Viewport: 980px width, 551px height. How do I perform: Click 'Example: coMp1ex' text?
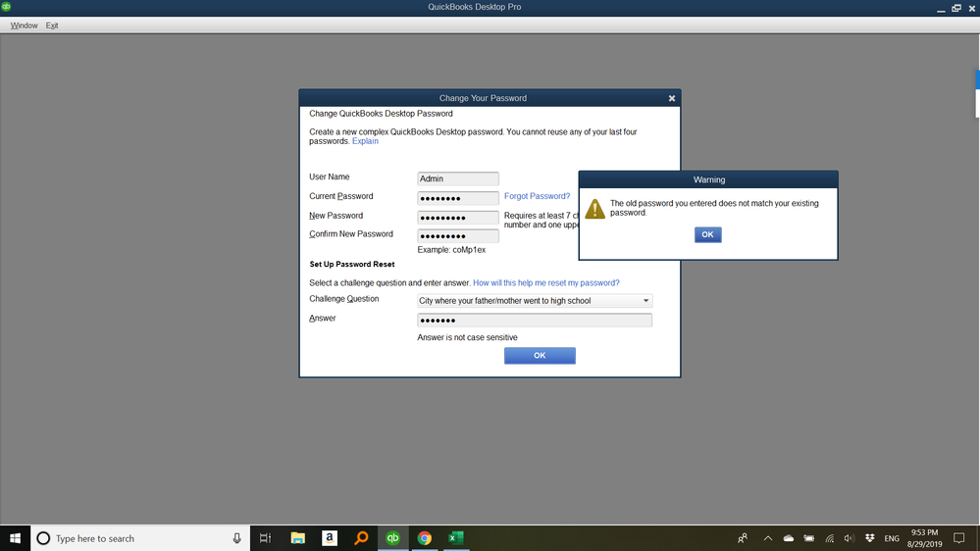click(451, 250)
